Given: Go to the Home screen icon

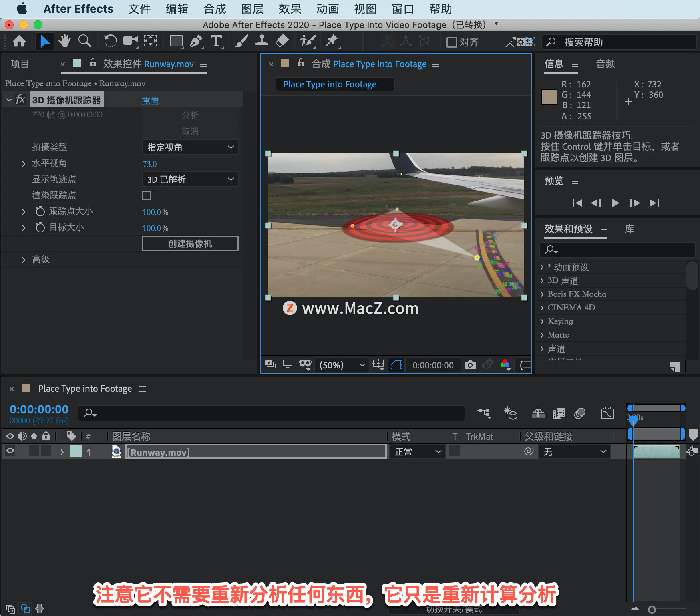Looking at the screenshot, I should [x=19, y=42].
